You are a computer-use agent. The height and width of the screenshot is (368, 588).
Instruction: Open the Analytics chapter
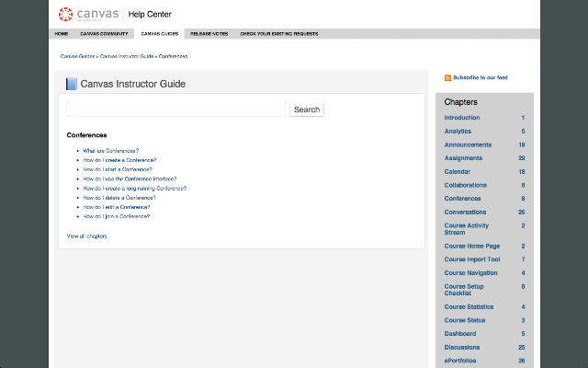(x=458, y=131)
